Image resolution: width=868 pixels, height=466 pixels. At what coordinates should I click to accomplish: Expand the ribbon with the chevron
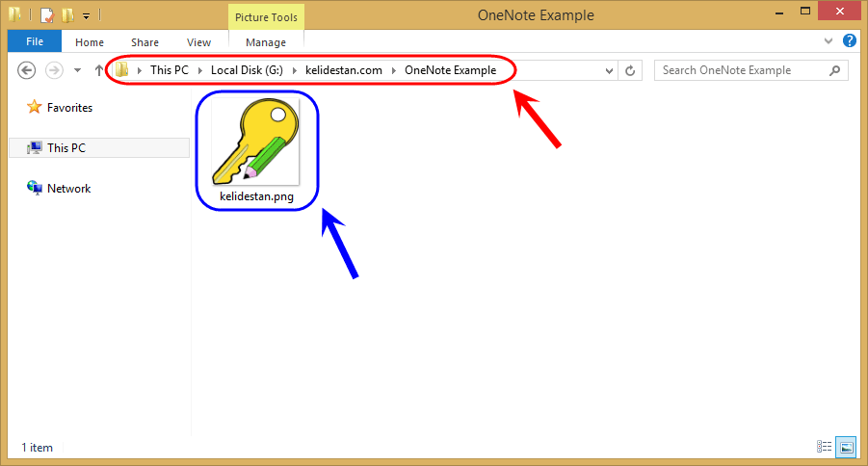click(x=829, y=41)
